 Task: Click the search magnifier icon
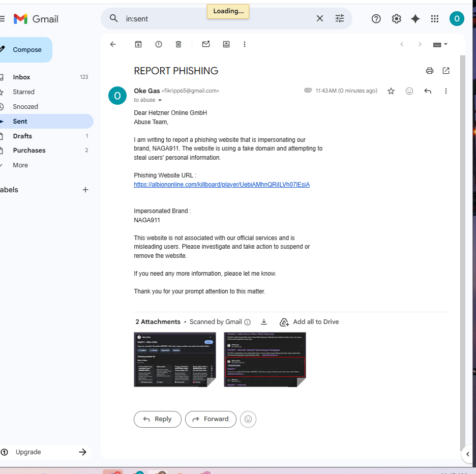(x=113, y=18)
